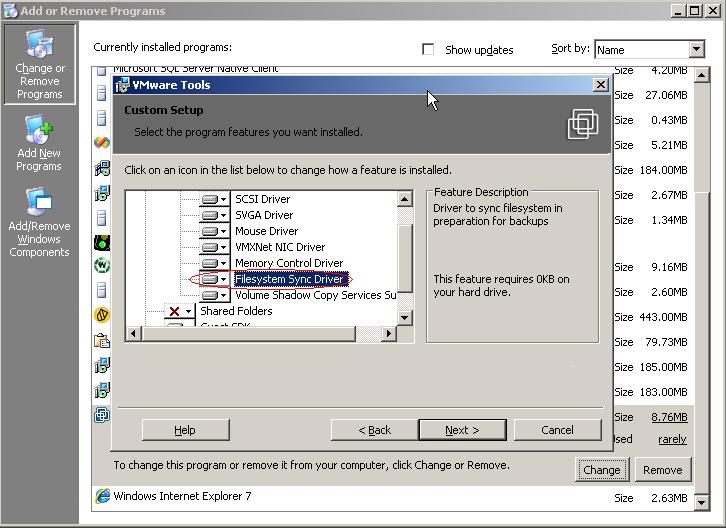
Task: Click the Remove button
Action: point(663,470)
